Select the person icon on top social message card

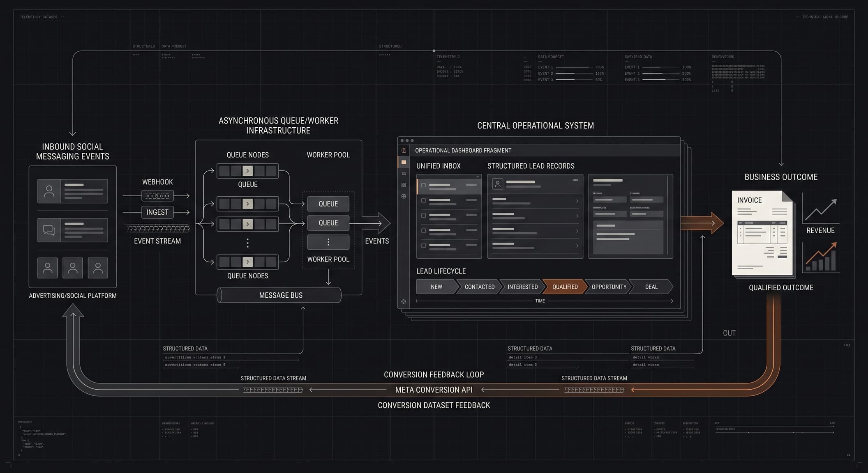point(49,191)
